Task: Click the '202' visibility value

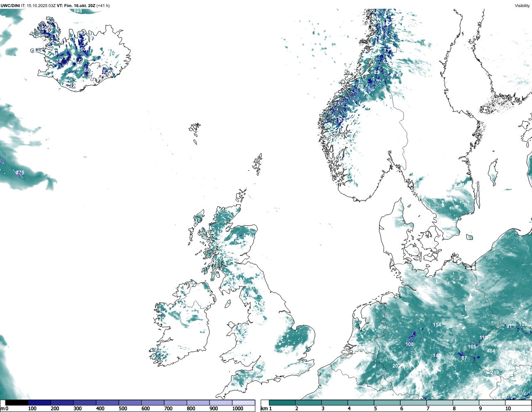Action: point(397,366)
